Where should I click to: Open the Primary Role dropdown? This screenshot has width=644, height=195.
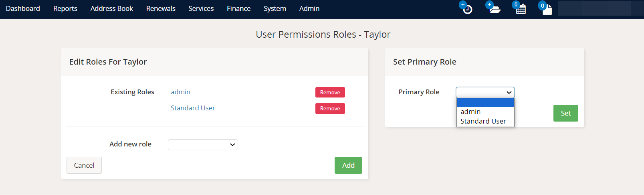pyautogui.click(x=485, y=92)
